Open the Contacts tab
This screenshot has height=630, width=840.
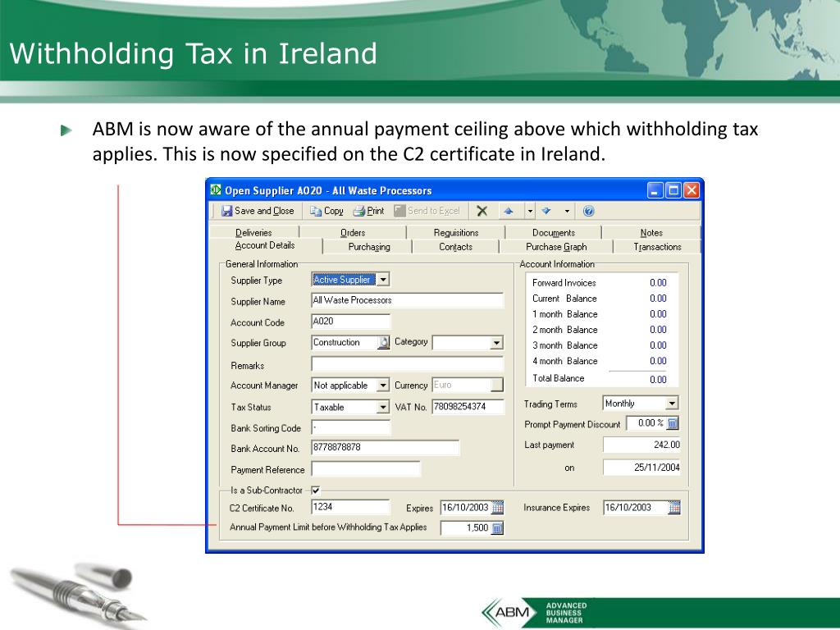[455, 247]
